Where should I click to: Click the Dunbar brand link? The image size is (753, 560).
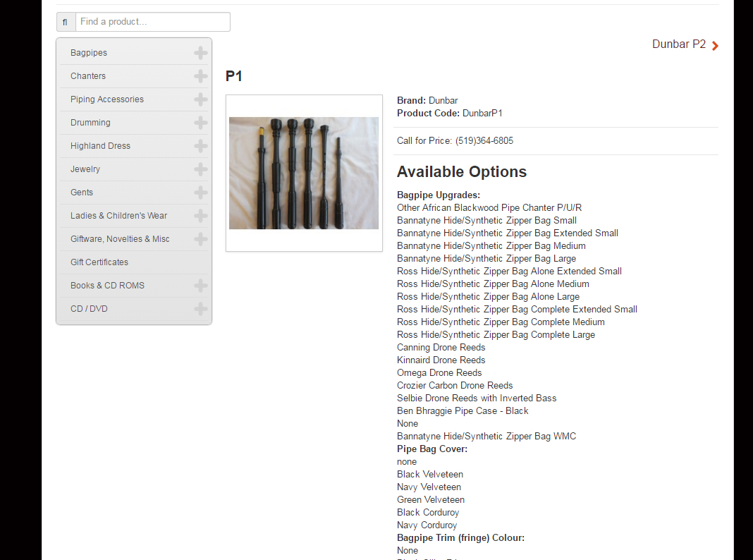tap(443, 100)
